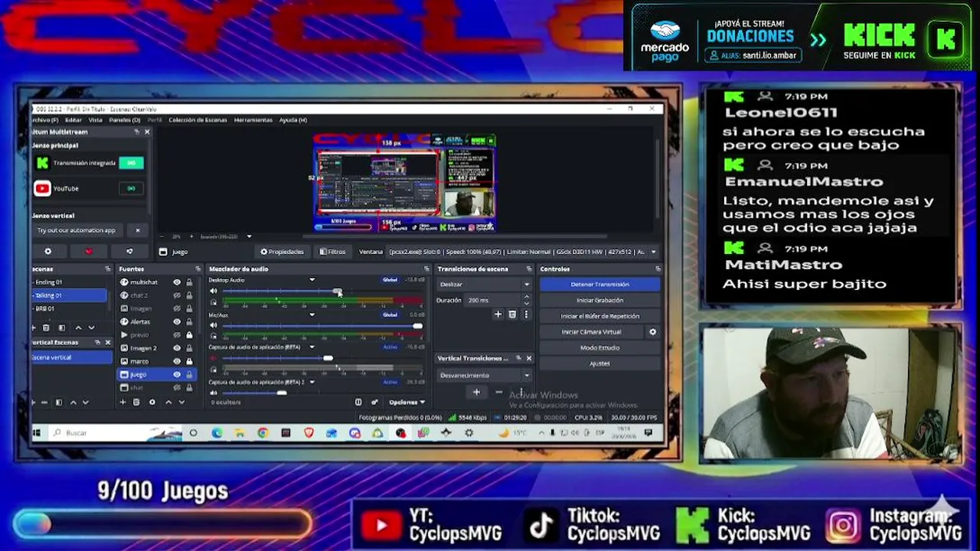Click the red heart icon in Aitum dock
Viewport: 980px width, 551px height.
click(x=88, y=251)
